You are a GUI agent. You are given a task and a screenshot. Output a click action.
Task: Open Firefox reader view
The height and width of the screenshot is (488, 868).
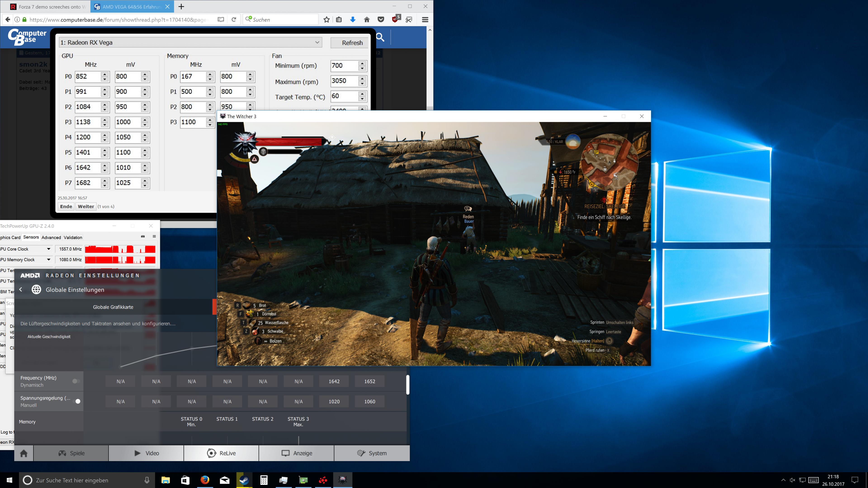(x=221, y=19)
